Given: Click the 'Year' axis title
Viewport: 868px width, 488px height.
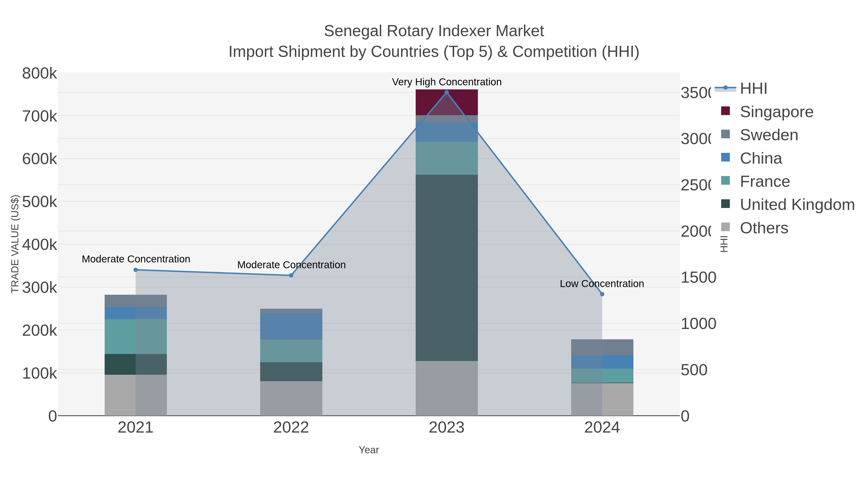Looking at the screenshot, I should pos(369,450).
